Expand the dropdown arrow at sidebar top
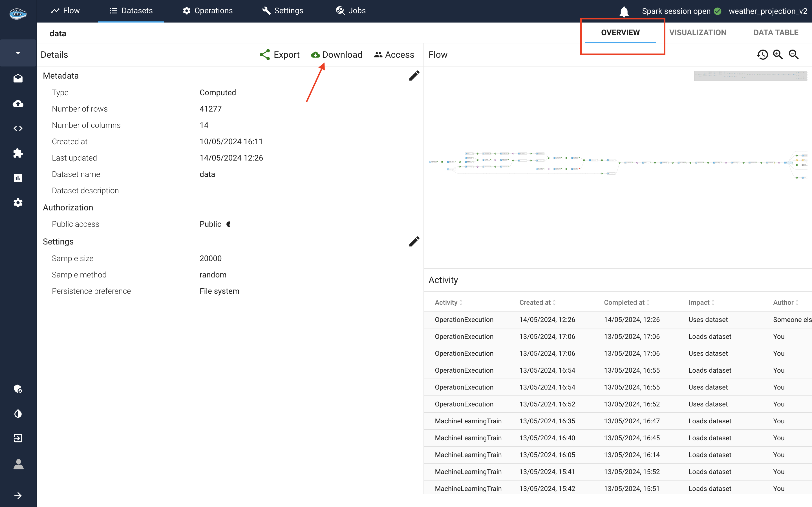The image size is (812, 507). tap(18, 53)
